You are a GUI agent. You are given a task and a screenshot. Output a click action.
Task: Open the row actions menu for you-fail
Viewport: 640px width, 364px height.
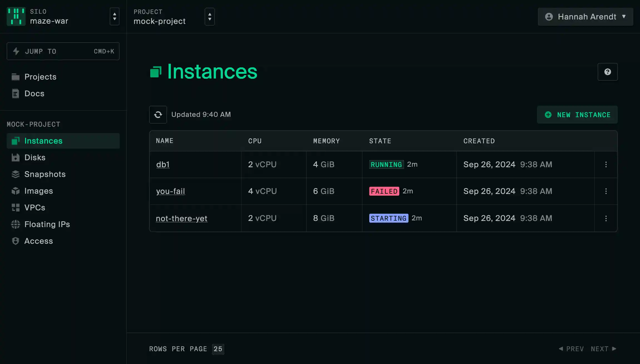point(606,191)
